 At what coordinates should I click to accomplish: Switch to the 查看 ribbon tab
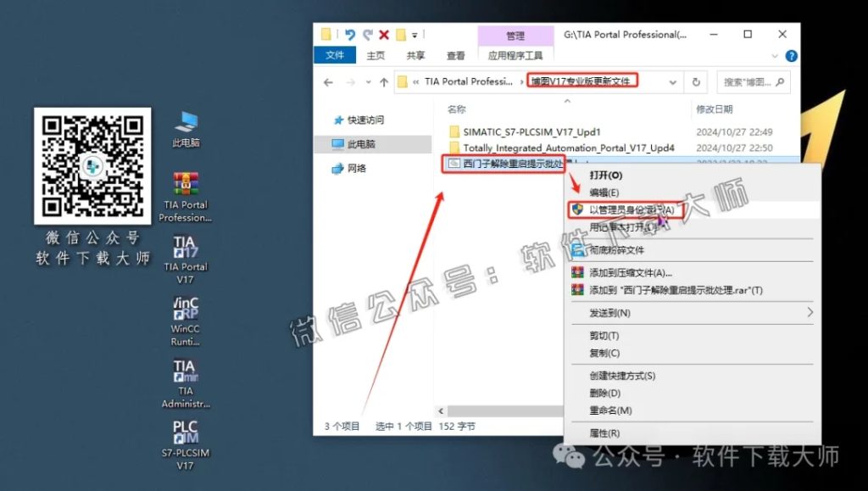pyautogui.click(x=455, y=55)
